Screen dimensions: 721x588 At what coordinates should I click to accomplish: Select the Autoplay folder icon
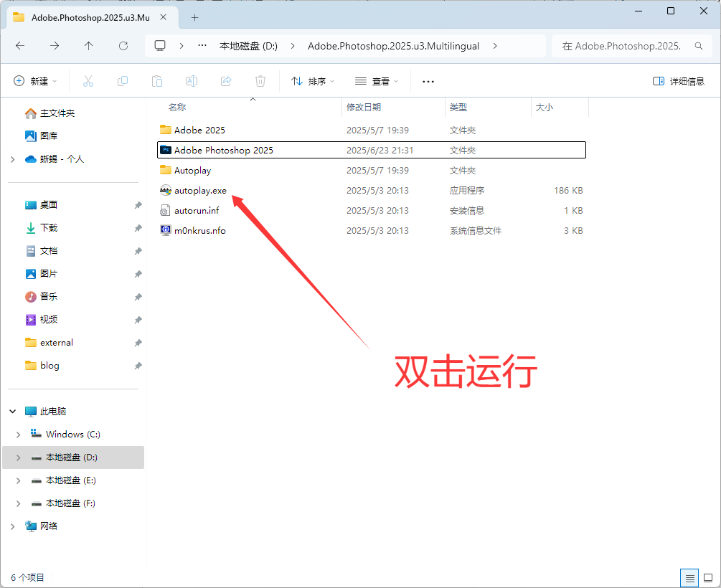pos(166,170)
